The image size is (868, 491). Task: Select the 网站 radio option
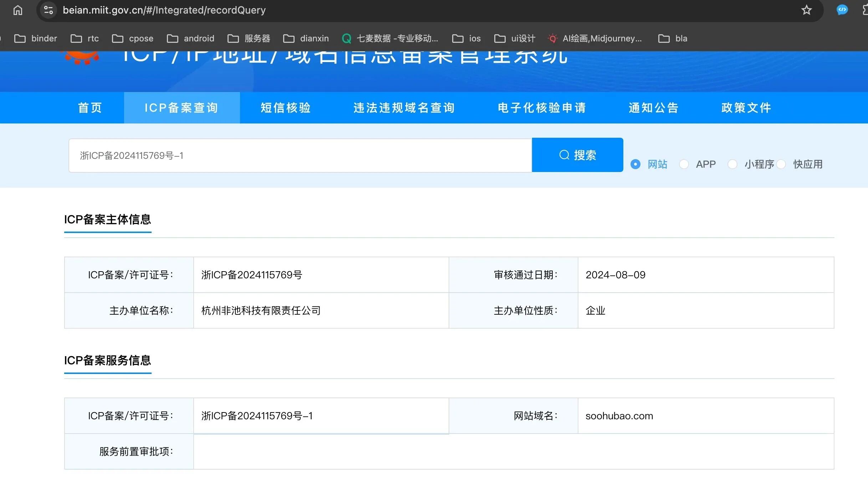click(635, 164)
